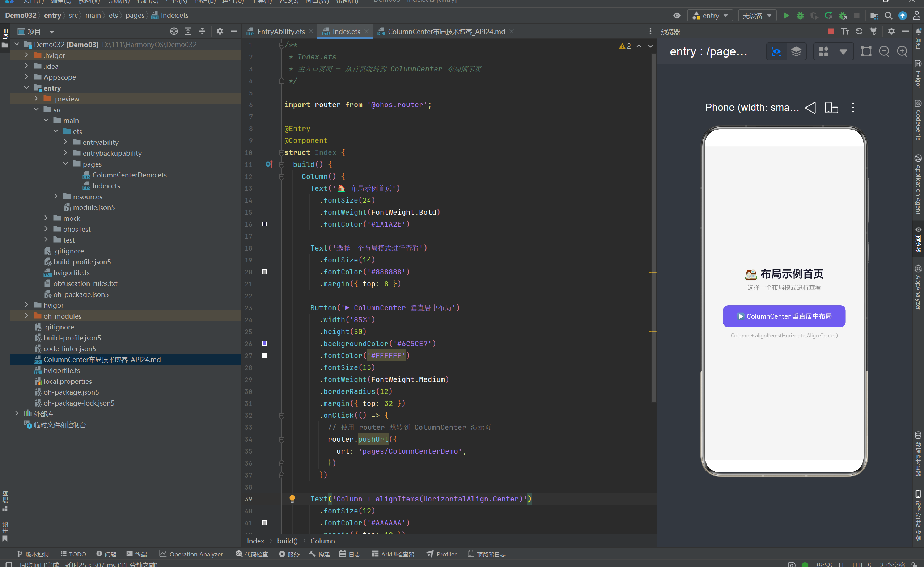Click the hot reload (apply changes) icon
This screenshot has height=567, width=924.
828,16
